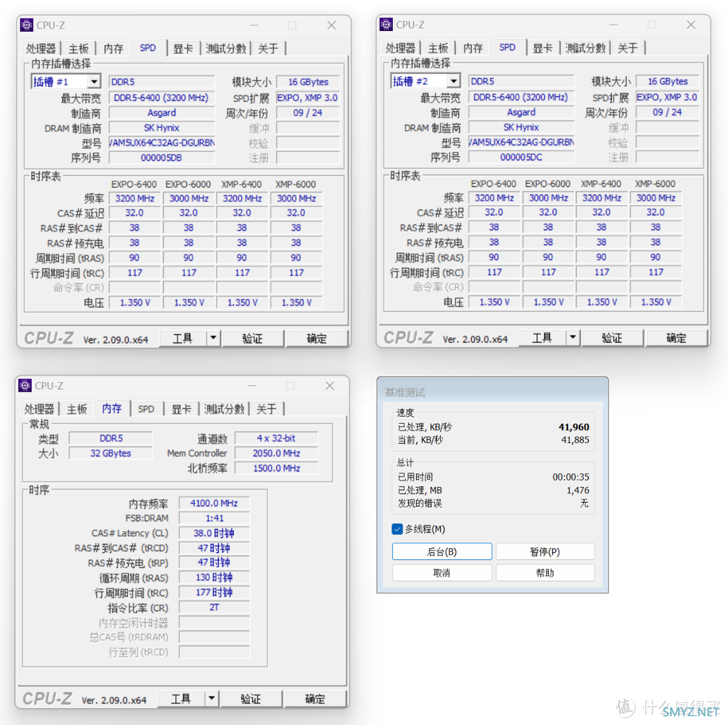
Task: Click the CPU-Z logo icon in the 插槽 #2 window title bar
Action: (x=386, y=25)
